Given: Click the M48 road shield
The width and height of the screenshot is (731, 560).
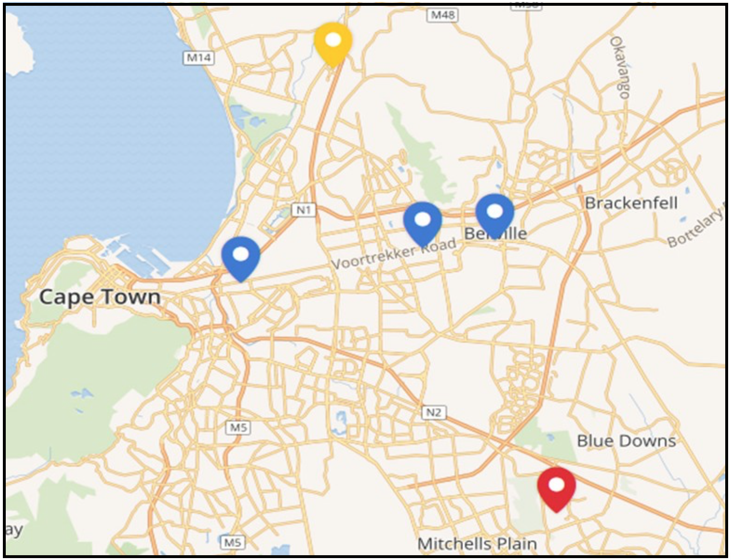Looking at the screenshot, I should (442, 15).
